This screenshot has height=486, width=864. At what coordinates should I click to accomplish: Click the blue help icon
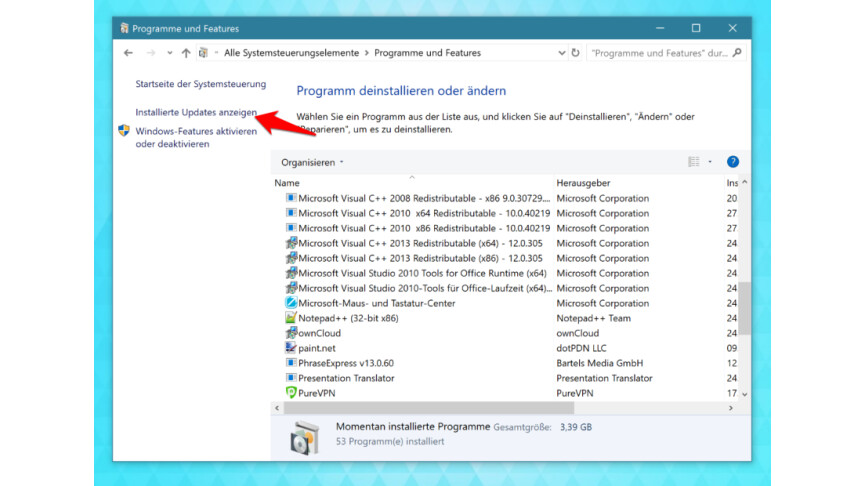pos(733,161)
